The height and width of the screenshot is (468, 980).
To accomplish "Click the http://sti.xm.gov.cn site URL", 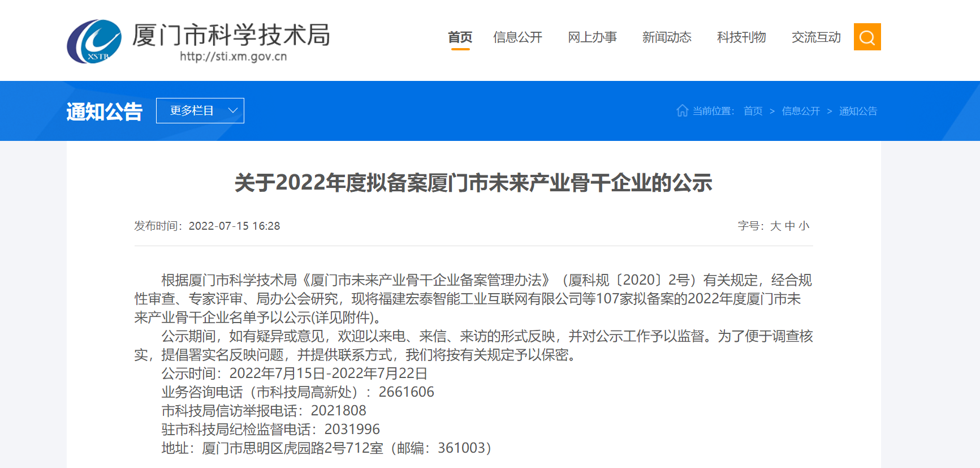I will point(233,57).
